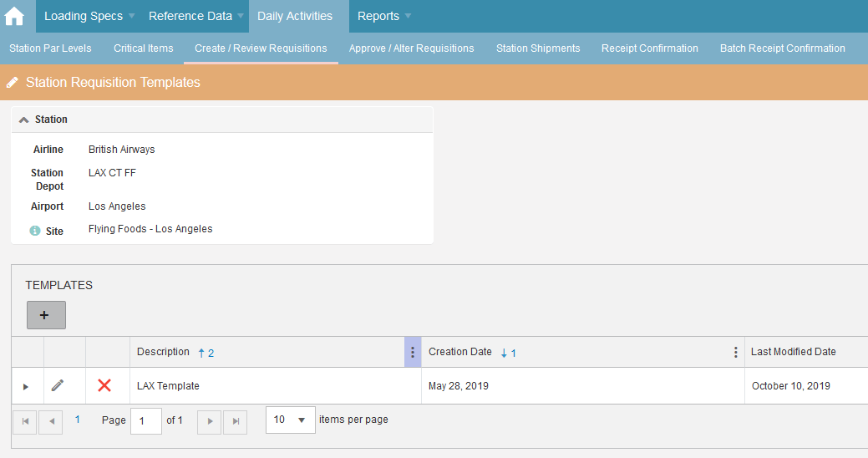Screen dimensions: 868x458
Task: Open Creation Date column options menu
Action: (x=736, y=352)
